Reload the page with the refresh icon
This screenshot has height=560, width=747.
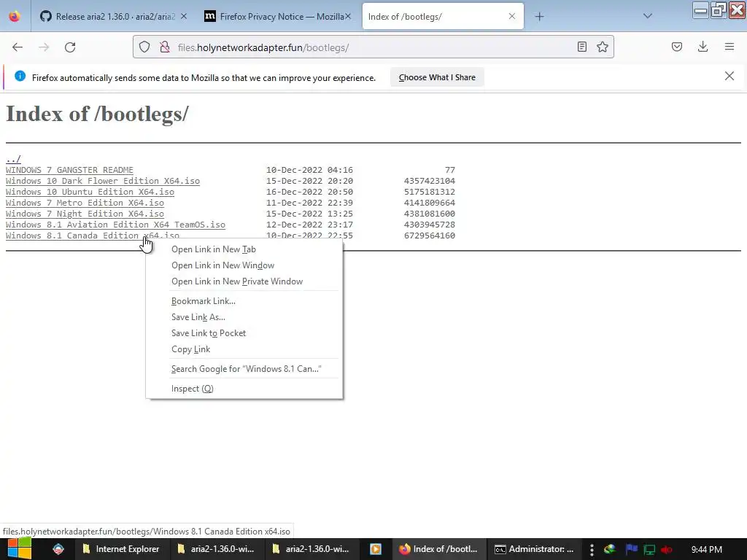(70, 47)
